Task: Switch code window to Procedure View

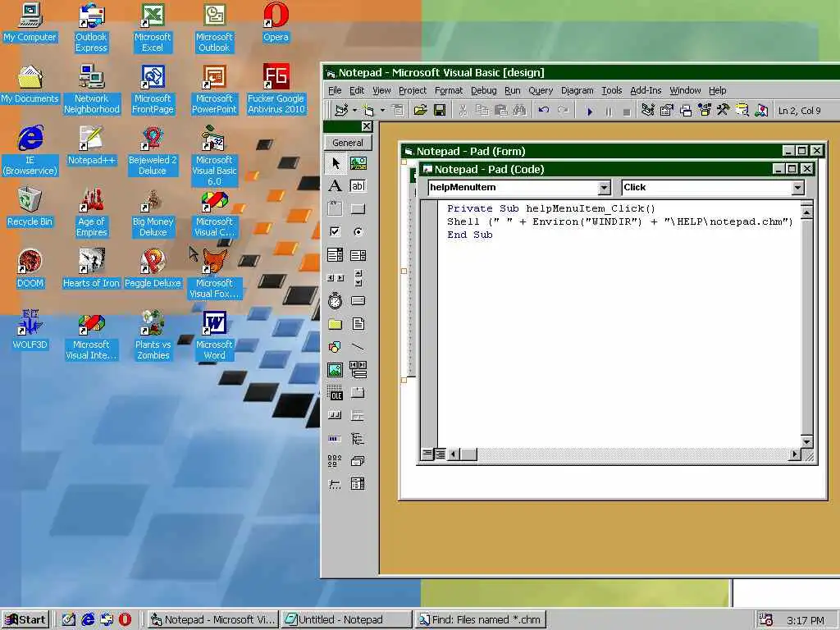Action: coord(427,454)
